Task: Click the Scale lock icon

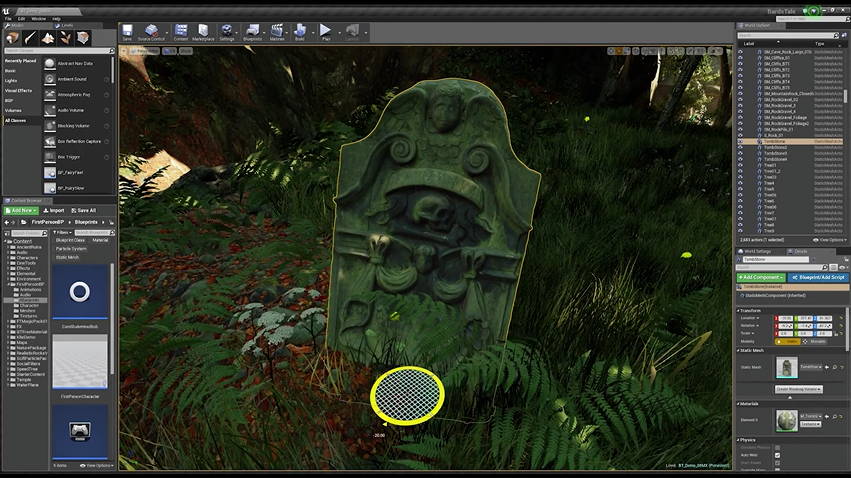Action: pyautogui.click(x=836, y=334)
